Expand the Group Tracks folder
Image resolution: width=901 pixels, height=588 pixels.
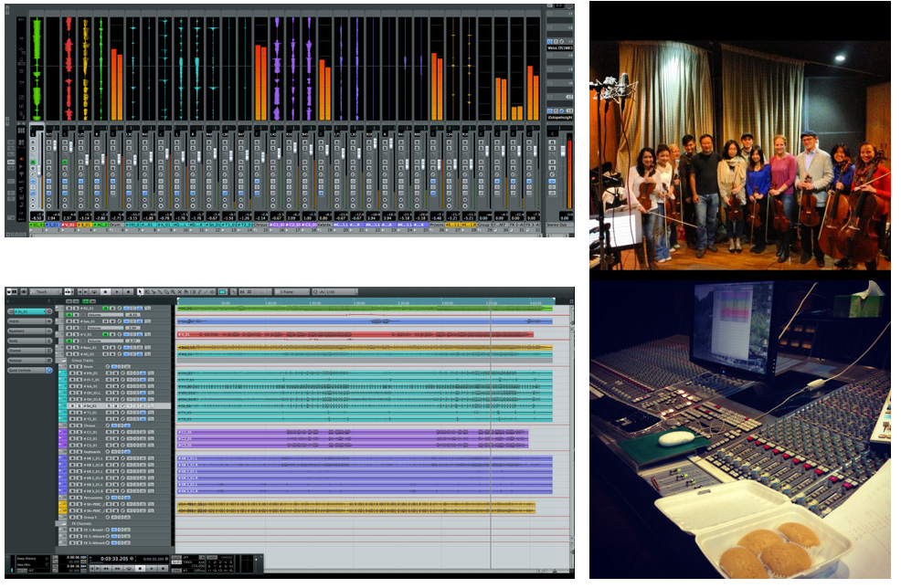click(65, 361)
